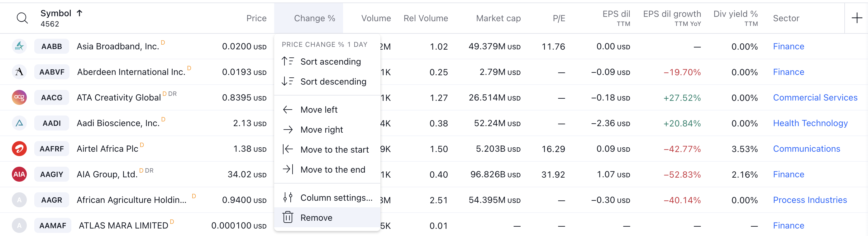Click the Airtel Africa red logo
Screen dimensions: 868x236
[x=19, y=149]
